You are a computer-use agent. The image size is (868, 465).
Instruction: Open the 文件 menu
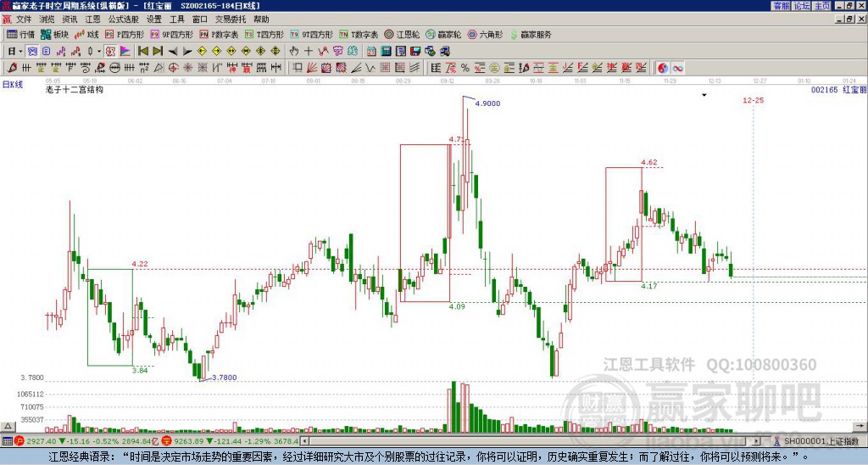pyautogui.click(x=23, y=20)
